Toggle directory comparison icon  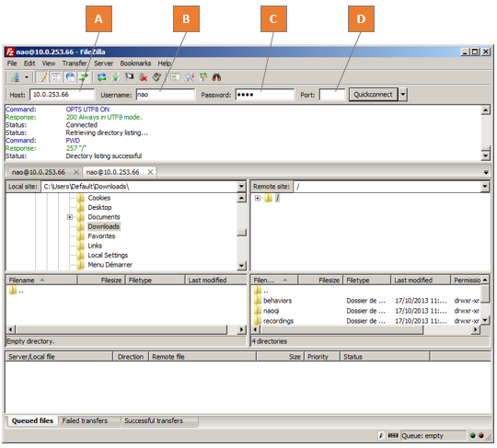click(190, 77)
